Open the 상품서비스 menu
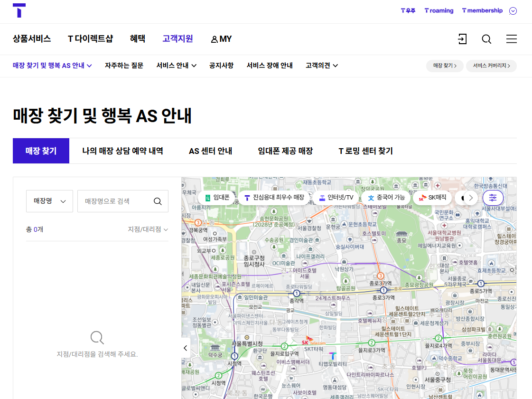The image size is (532, 399). tap(32, 38)
